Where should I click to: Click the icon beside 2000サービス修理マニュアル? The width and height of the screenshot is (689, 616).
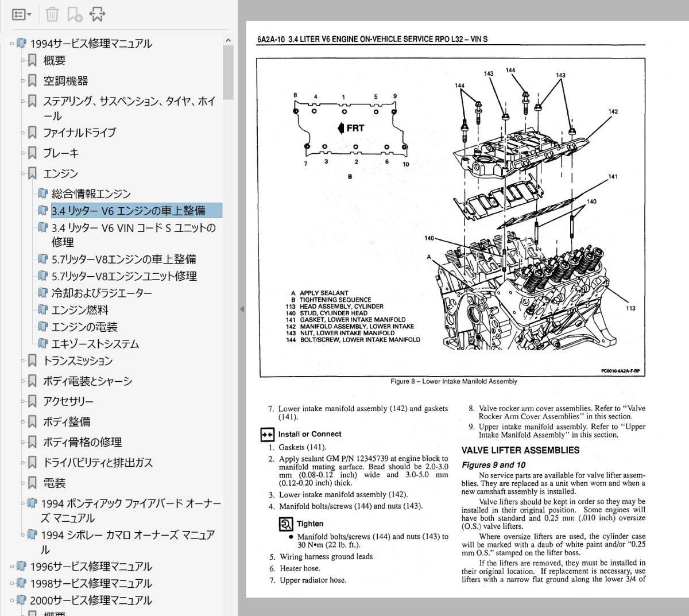coord(21,600)
